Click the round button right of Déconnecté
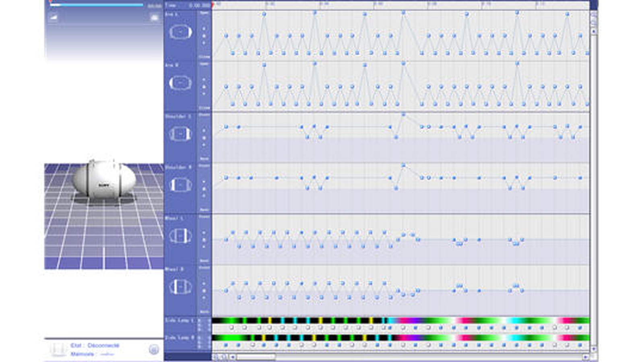 pyautogui.click(x=154, y=350)
